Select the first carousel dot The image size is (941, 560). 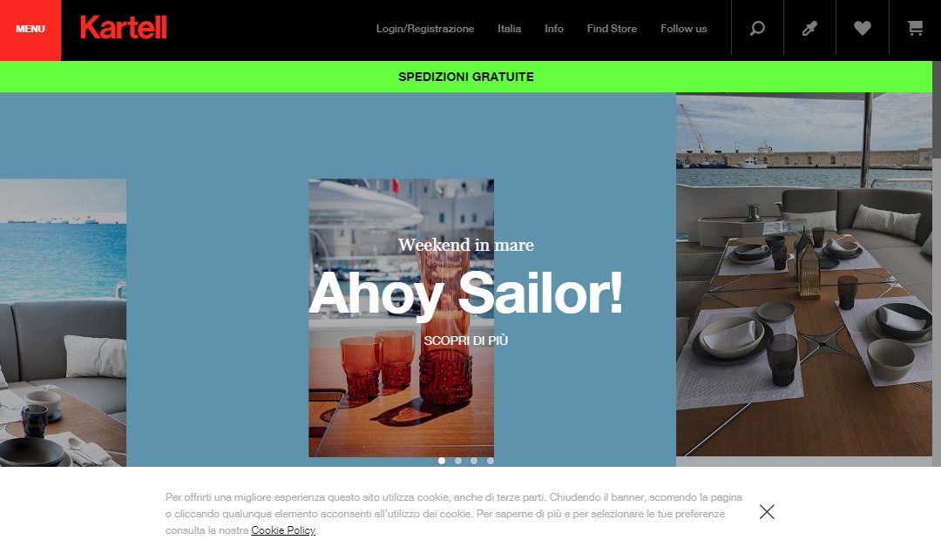point(442,461)
